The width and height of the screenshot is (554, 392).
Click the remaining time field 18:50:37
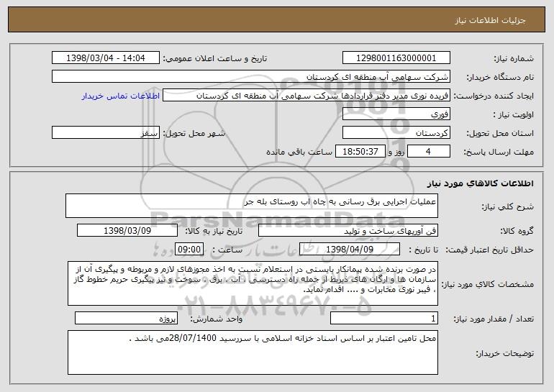pyautogui.click(x=360, y=152)
